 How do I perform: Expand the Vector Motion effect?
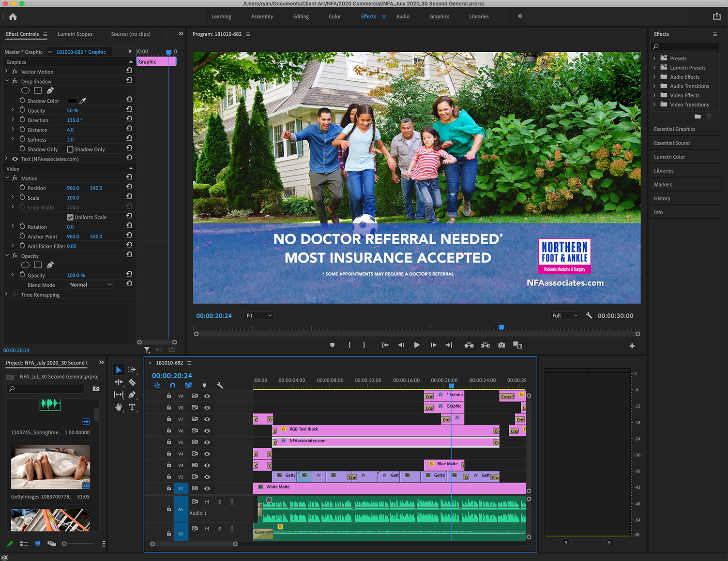(7, 72)
